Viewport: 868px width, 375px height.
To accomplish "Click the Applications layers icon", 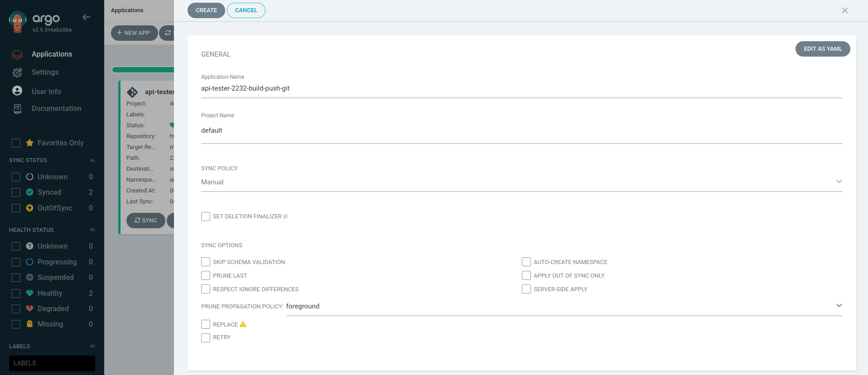I will point(17,54).
